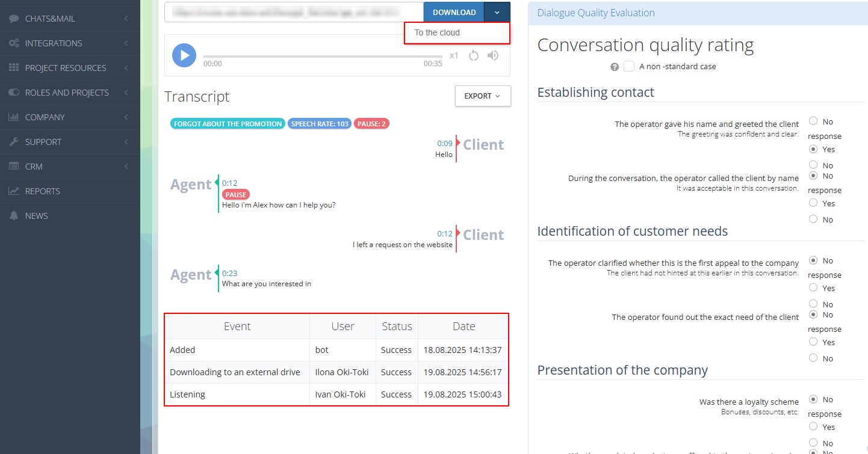The height and width of the screenshot is (454, 868).
Task: Click the Integrations gears icon
Action: [14, 43]
